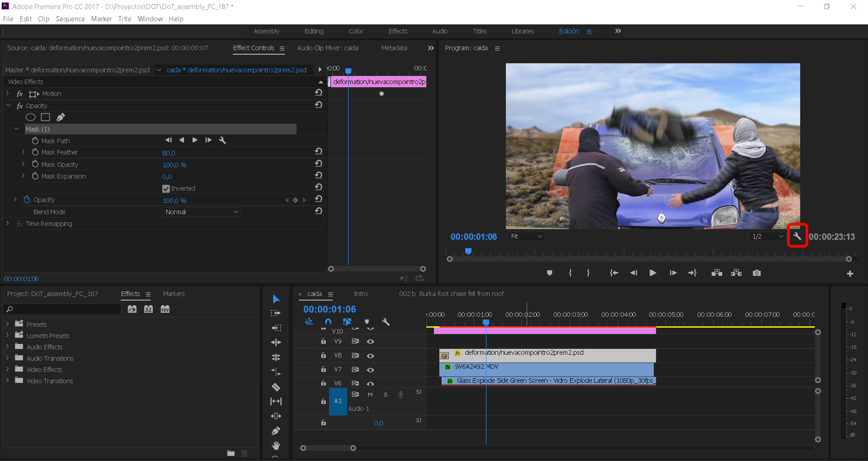
Task: Click the Extract button in Program monitor
Action: (x=736, y=273)
